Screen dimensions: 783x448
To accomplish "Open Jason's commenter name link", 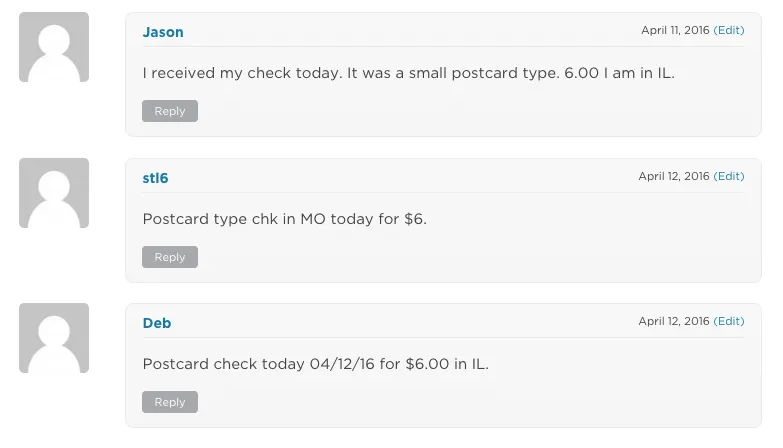I will tap(163, 32).
